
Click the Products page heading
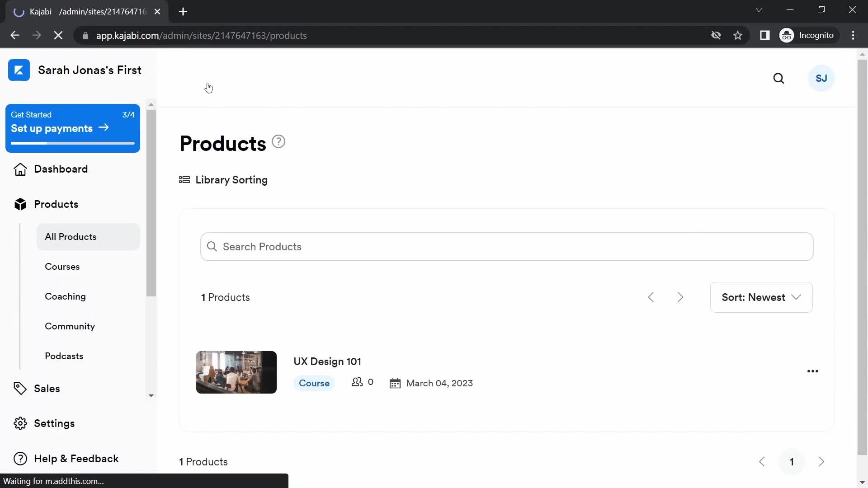coord(223,144)
